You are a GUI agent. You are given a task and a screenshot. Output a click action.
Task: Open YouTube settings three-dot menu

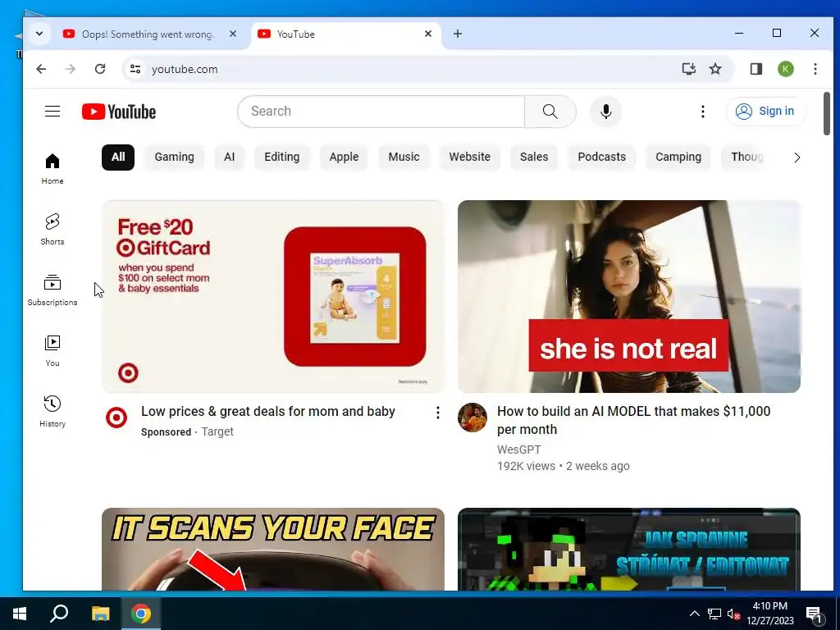tap(703, 112)
